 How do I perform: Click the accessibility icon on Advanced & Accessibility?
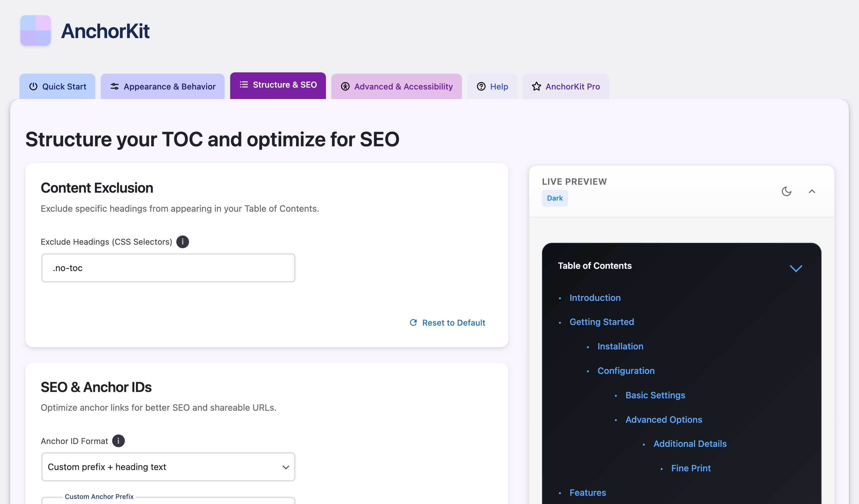click(345, 87)
